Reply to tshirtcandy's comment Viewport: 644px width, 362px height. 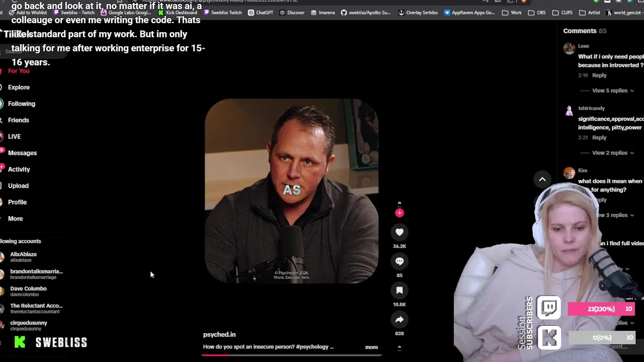[599, 138]
